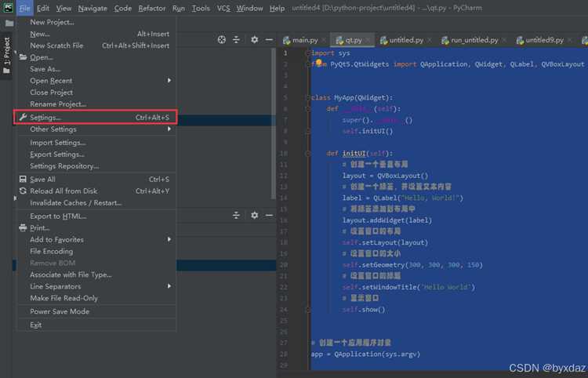Click the folder icon below the logo
This screenshot has width=588, height=378.
coord(9,24)
